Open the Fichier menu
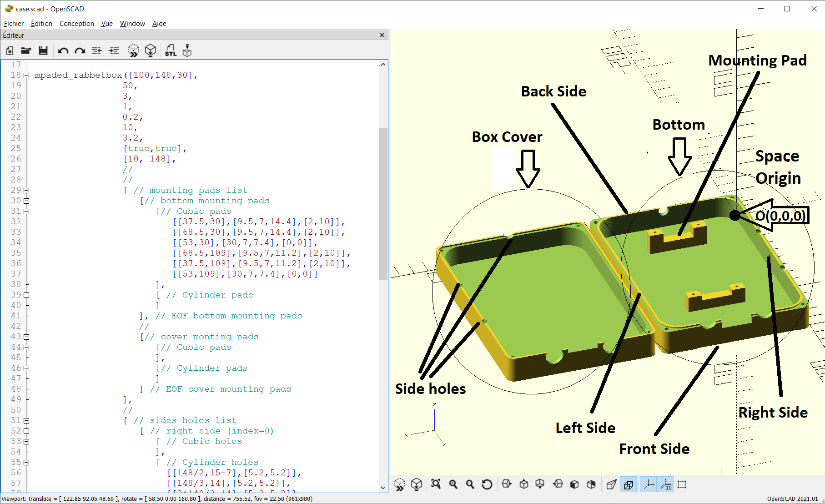Image resolution: width=825 pixels, height=504 pixels. pos(14,24)
